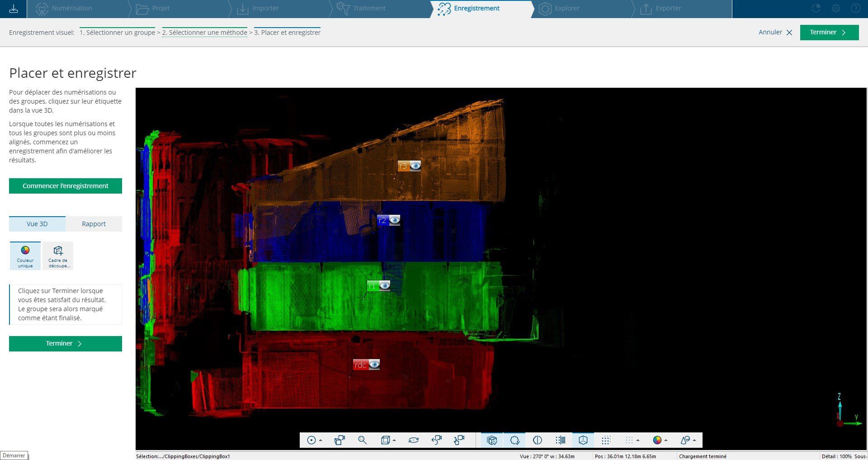Image resolution: width=868 pixels, height=460 pixels.
Task: Open the Explorer workflow tab
Action: [567, 9]
